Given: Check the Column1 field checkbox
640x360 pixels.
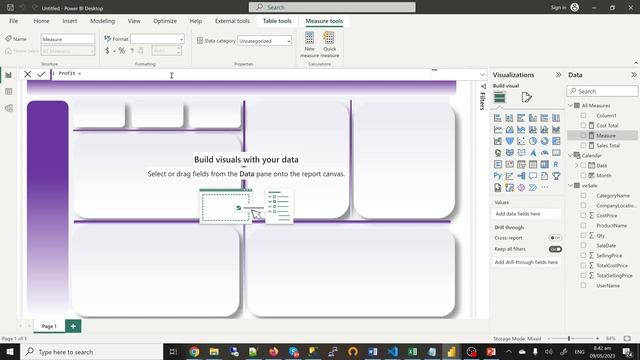Looking at the screenshot, I should coord(583,116).
